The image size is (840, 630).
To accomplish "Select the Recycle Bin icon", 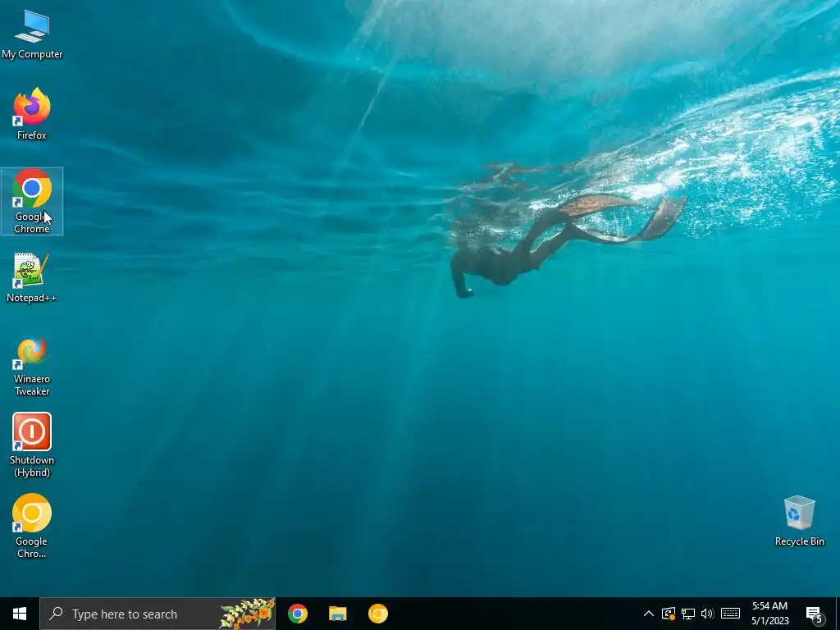I will pyautogui.click(x=799, y=521).
